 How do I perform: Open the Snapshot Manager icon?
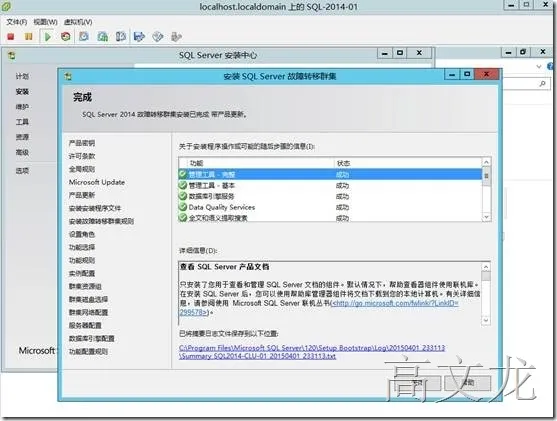point(121,36)
